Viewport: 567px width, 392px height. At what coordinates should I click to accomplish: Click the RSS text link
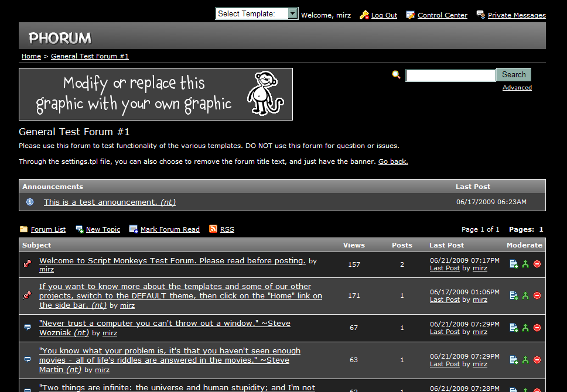point(227,229)
